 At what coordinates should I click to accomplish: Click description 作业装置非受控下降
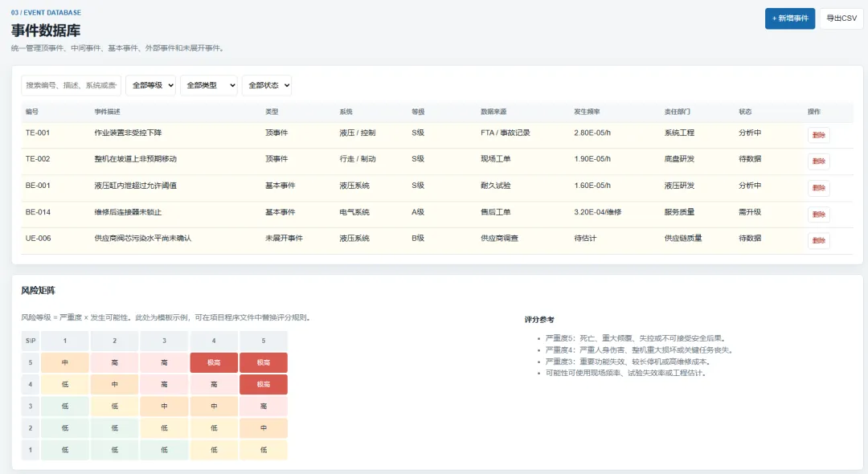tap(128, 133)
